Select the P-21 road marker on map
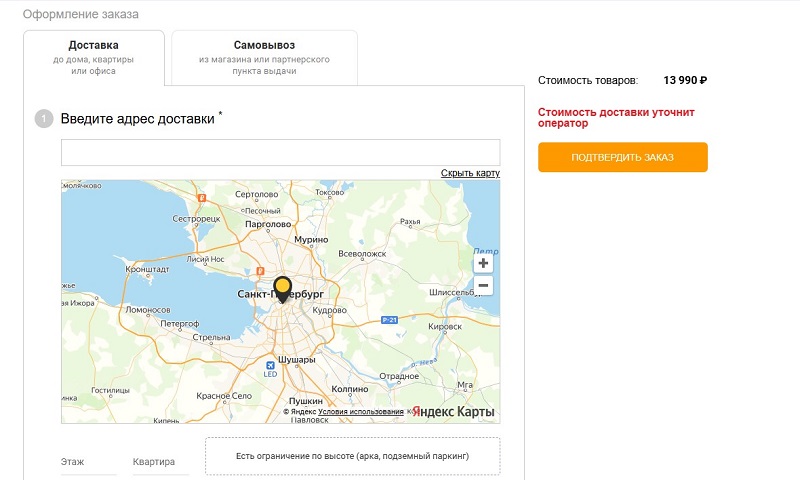The width and height of the screenshot is (800, 480). coord(389,320)
